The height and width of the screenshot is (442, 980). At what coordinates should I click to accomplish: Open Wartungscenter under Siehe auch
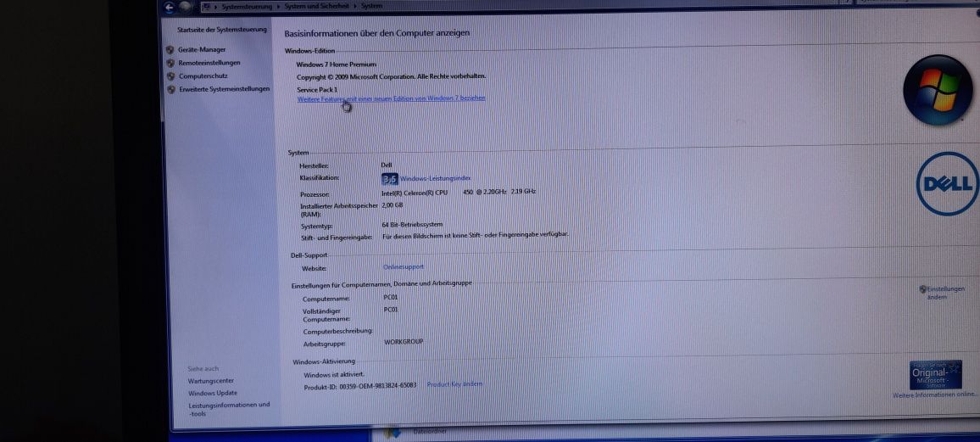[211, 381]
